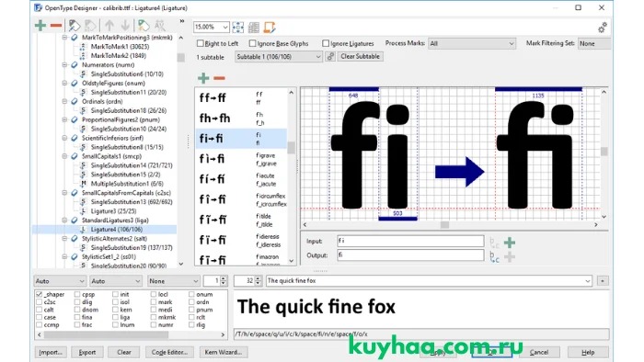
Task: Click red minus above the ligature list
Action: [x=219, y=78]
